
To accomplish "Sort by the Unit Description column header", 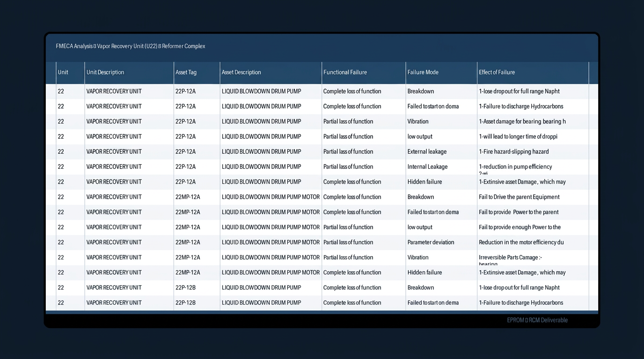I will point(105,72).
